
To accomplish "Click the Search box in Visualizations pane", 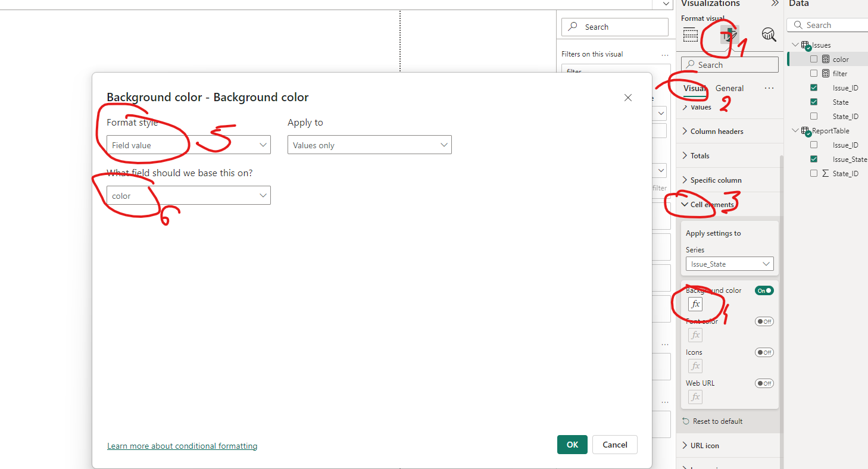I will point(730,65).
